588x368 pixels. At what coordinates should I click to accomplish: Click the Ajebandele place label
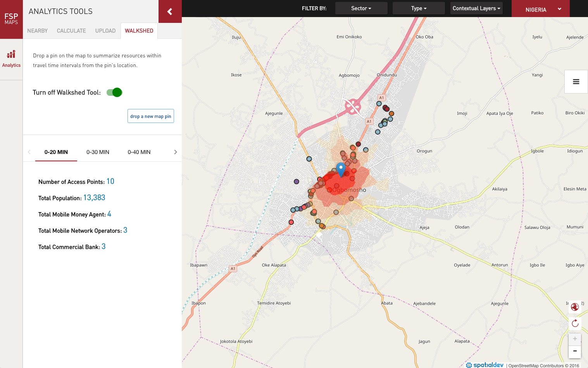click(424, 304)
